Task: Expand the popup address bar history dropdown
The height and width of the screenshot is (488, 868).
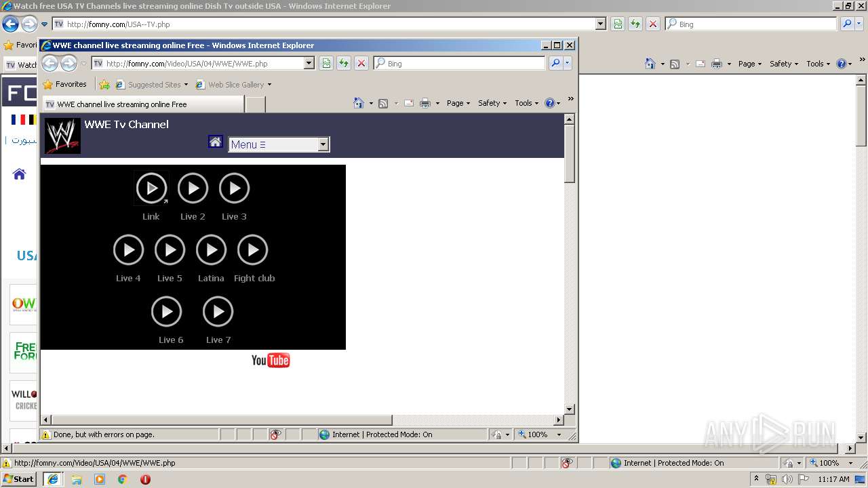Action: tap(309, 63)
